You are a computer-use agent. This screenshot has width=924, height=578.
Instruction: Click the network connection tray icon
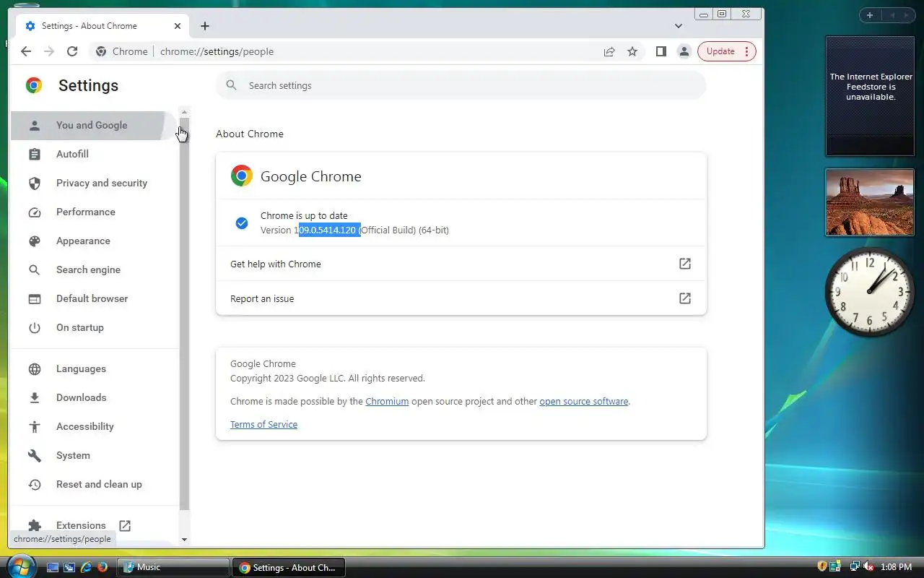855,566
